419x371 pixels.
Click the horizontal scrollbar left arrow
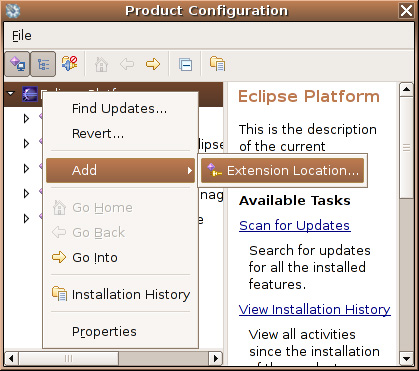click(x=11, y=359)
